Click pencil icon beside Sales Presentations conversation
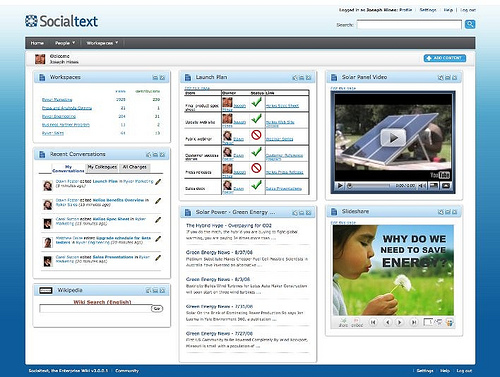 point(158,258)
